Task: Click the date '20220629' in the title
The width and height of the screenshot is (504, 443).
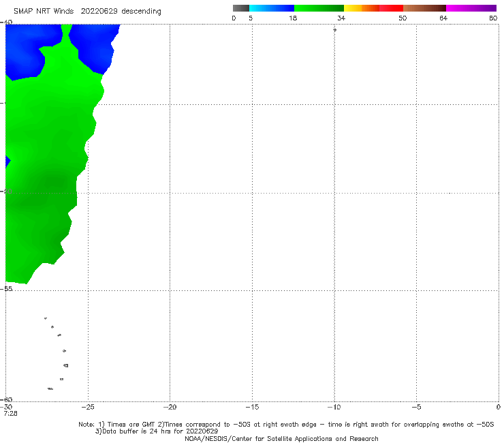Action: 99,12
